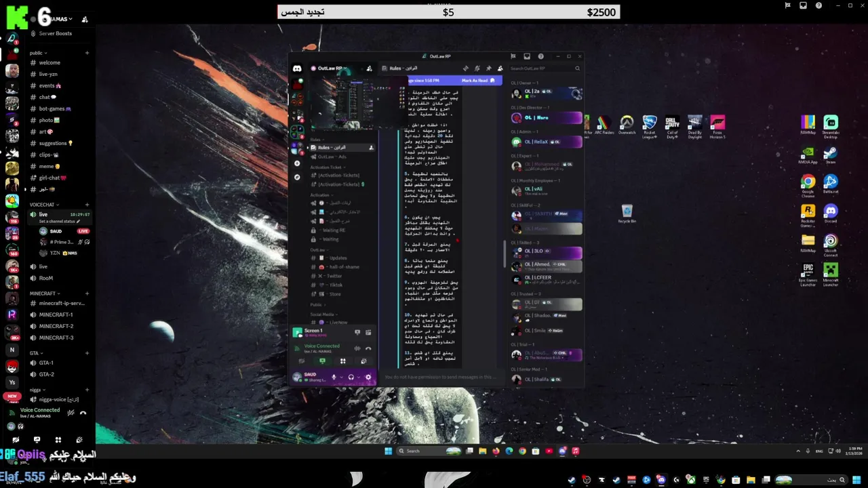Disconnect voice in the OutLaw RP window
The height and width of the screenshot is (488, 868).
(x=368, y=348)
